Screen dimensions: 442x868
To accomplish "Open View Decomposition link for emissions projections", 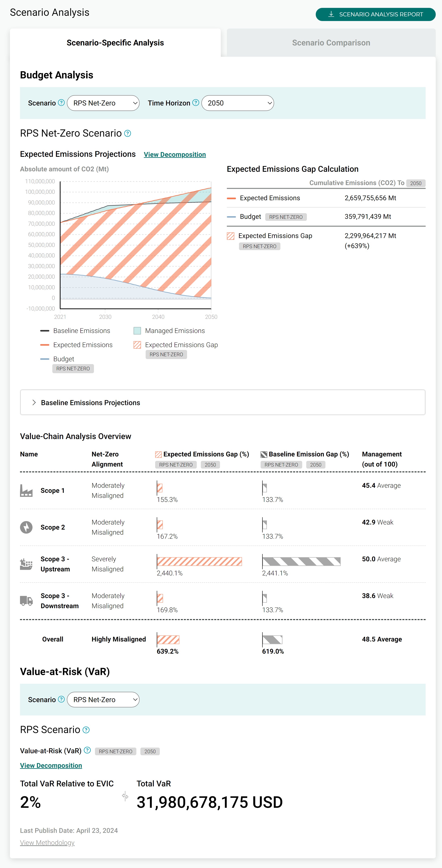I will click(x=175, y=155).
